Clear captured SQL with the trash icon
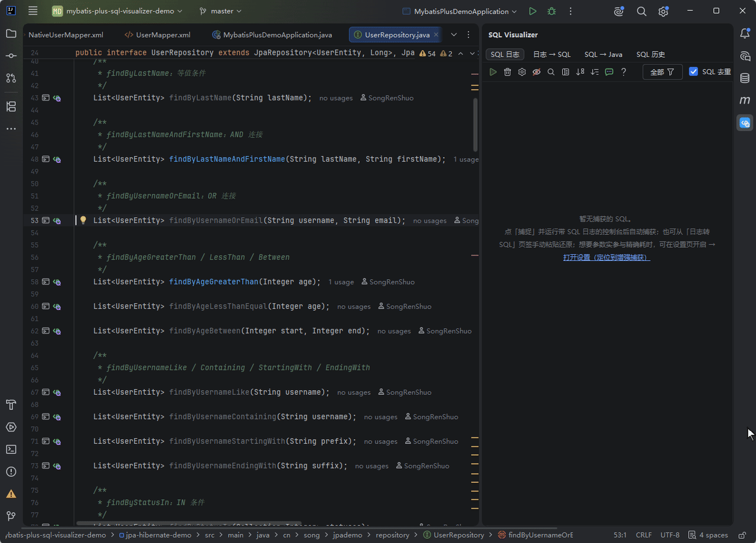Image resolution: width=756 pixels, height=543 pixels. pyautogui.click(x=507, y=72)
